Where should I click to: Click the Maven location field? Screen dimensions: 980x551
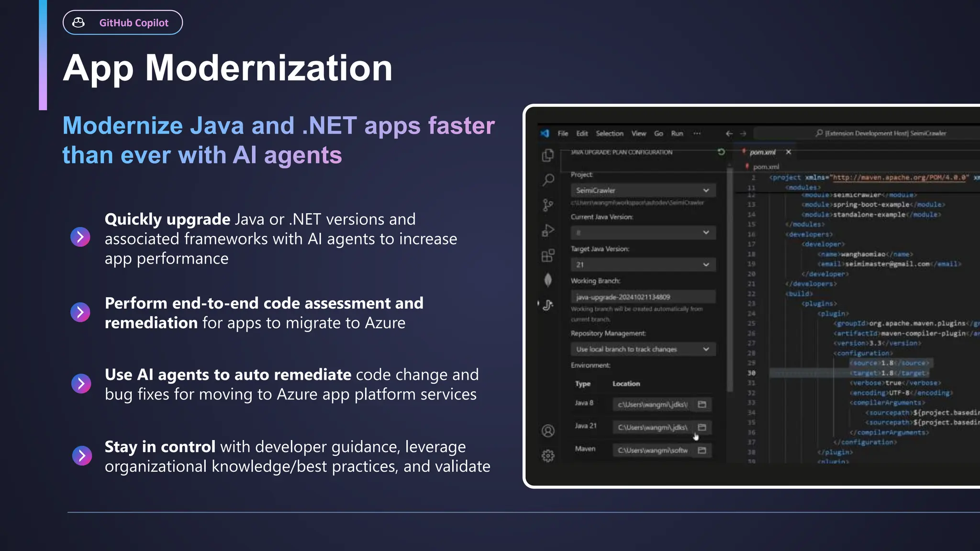[653, 450]
